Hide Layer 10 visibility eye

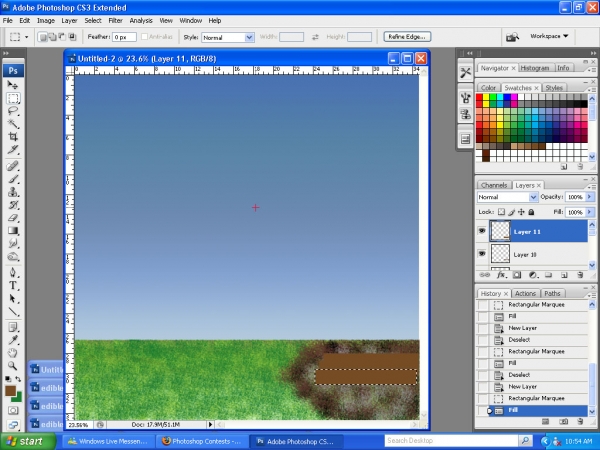coord(482,253)
